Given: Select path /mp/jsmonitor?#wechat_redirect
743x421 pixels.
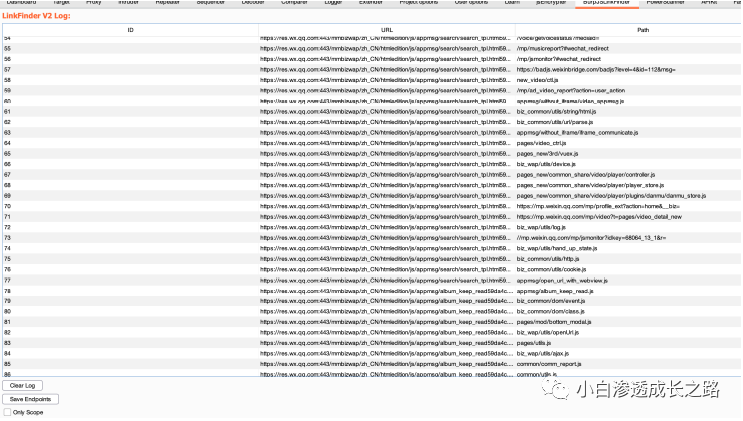Looking at the screenshot, I should (x=559, y=59).
